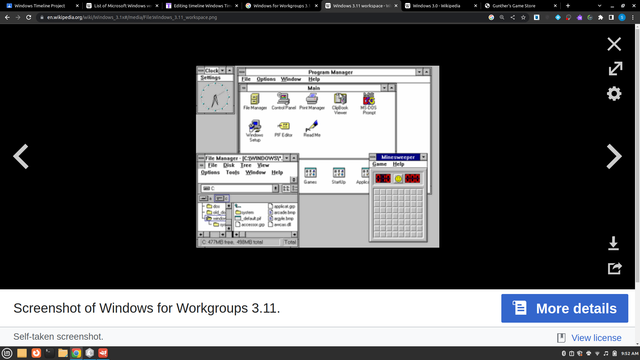Focus the en.wikipedia.org address bar
Image resolution: width=640 pixels, height=360 pixels.
[261, 18]
